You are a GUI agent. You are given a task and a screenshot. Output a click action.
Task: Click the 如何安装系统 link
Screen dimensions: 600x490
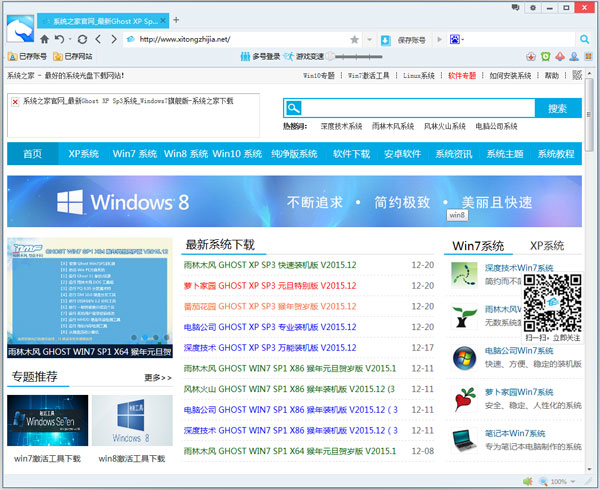[510, 76]
